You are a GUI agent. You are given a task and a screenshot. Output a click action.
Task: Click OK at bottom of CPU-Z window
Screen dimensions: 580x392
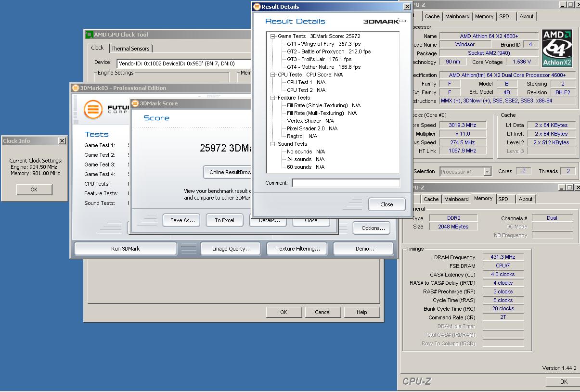(563, 382)
